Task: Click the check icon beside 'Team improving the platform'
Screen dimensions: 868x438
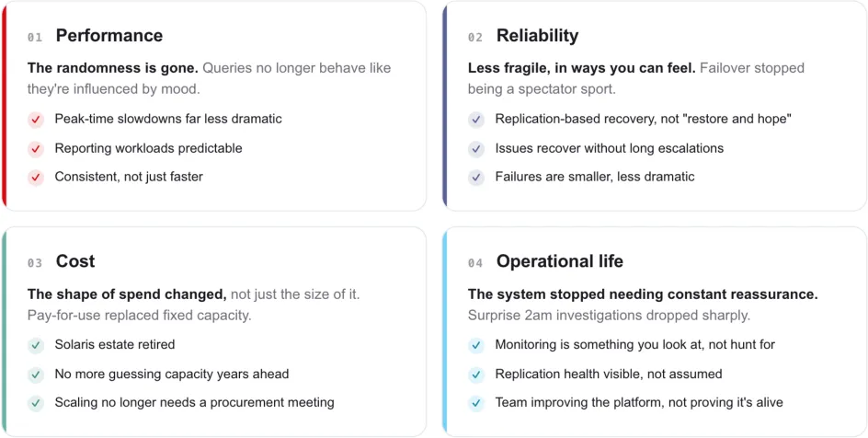Action: [476, 404]
